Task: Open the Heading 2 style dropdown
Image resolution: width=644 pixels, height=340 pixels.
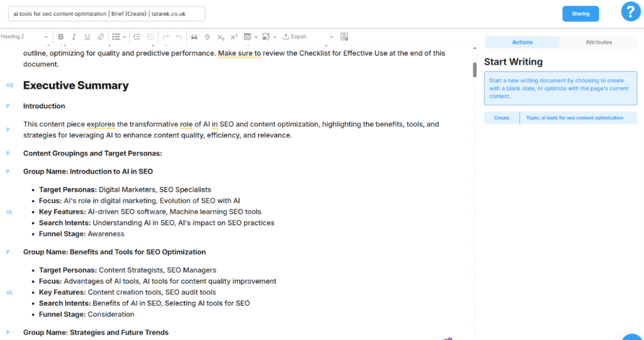Action: (x=26, y=37)
